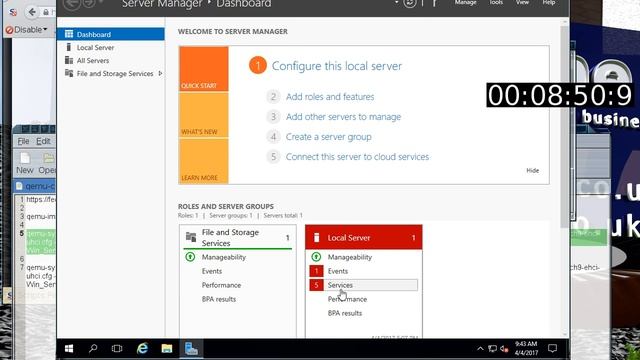Open the Action Center notification icon
The width and height of the screenshot is (640, 360).
click(x=553, y=348)
